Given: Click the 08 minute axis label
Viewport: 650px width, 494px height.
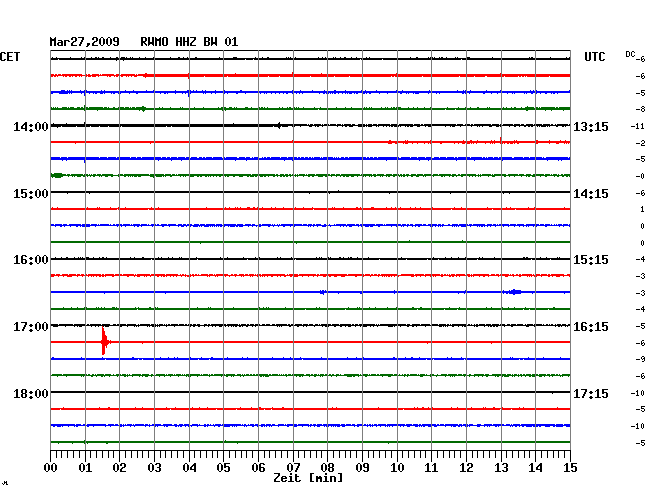Looking at the screenshot, I should pos(327,468).
